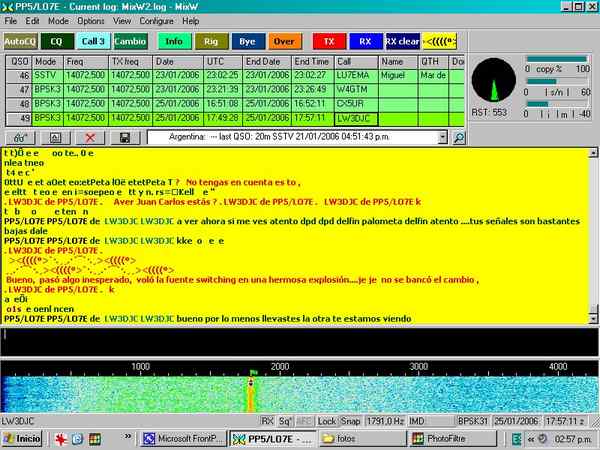Click the Bye macro button
600x450 pixels.
[248, 41]
